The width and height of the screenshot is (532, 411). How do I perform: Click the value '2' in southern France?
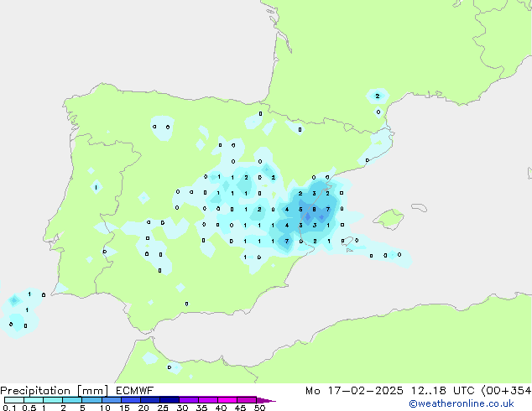[x=378, y=96]
